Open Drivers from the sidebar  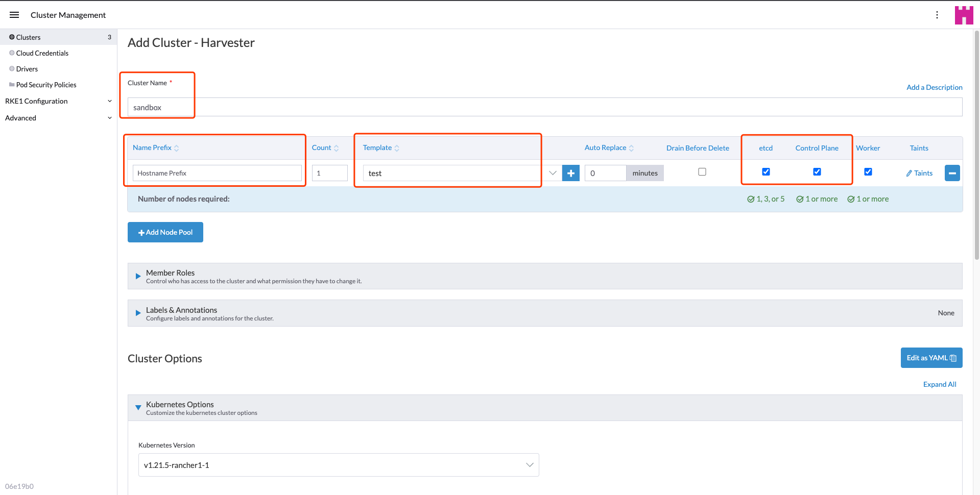27,68
